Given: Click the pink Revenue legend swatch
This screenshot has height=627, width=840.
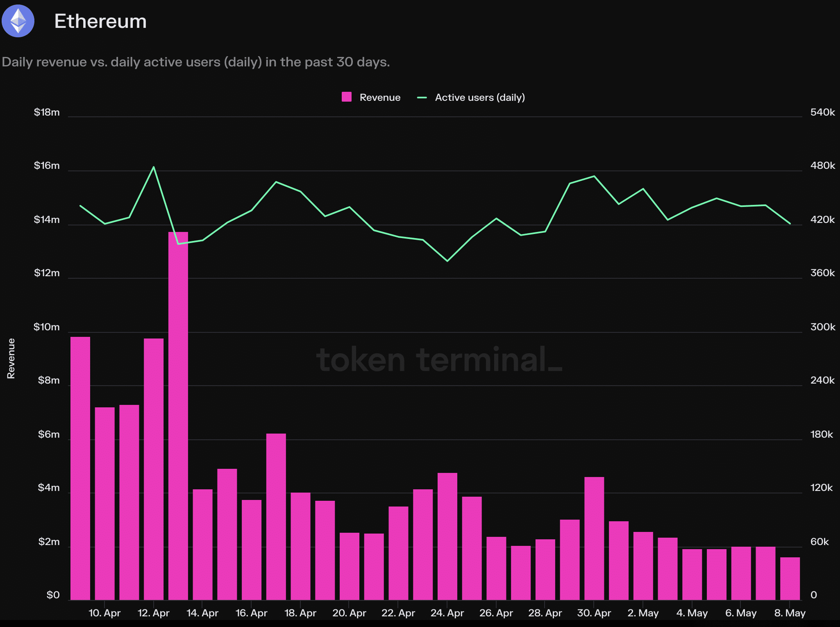Looking at the screenshot, I should click(x=347, y=97).
